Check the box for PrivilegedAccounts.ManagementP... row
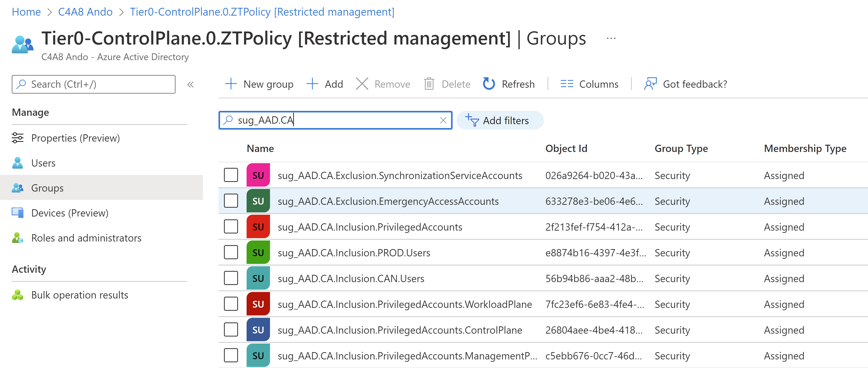 [x=231, y=355]
